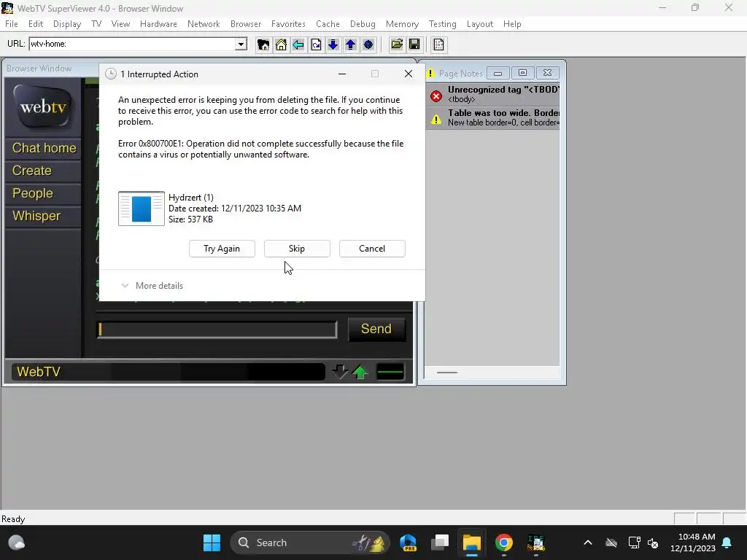Click the black-house home icon in toolbar
The image size is (747, 560).
[263, 44]
